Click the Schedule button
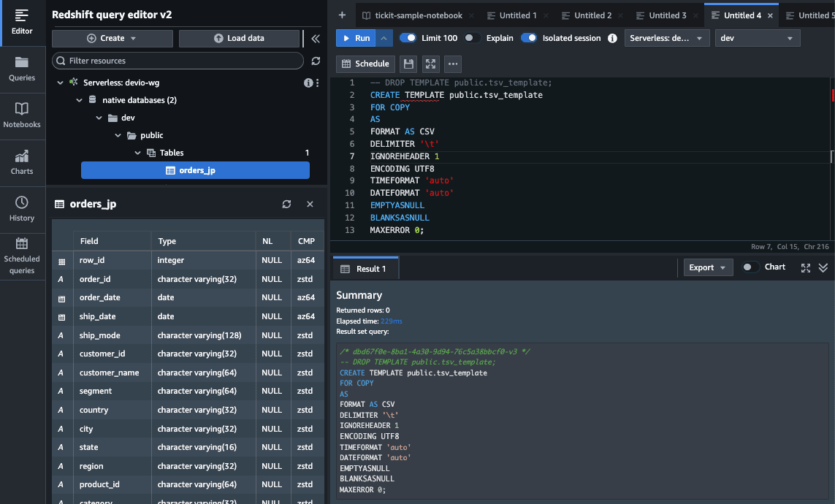The width and height of the screenshot is (835, 504). [365, 64]
